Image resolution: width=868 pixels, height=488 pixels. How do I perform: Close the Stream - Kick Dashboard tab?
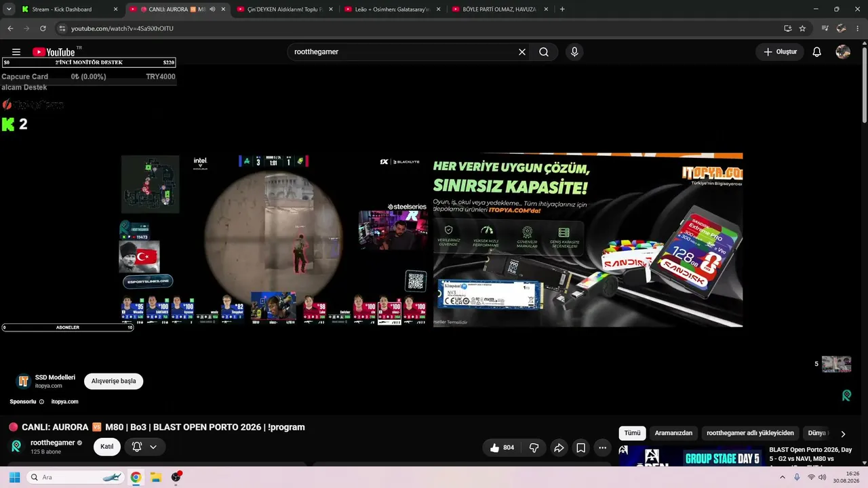[115, 9]
